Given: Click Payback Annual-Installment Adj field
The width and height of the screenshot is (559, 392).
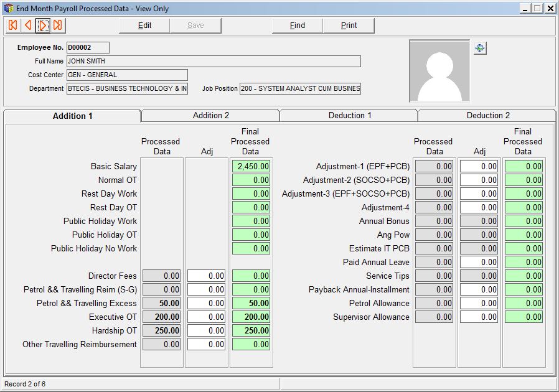Looking at the screenshot, I should [479, 289].
